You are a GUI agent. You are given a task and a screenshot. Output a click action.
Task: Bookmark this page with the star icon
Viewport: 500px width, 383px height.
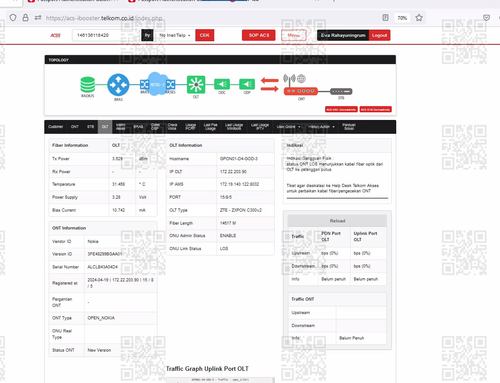tap(419, 18)
